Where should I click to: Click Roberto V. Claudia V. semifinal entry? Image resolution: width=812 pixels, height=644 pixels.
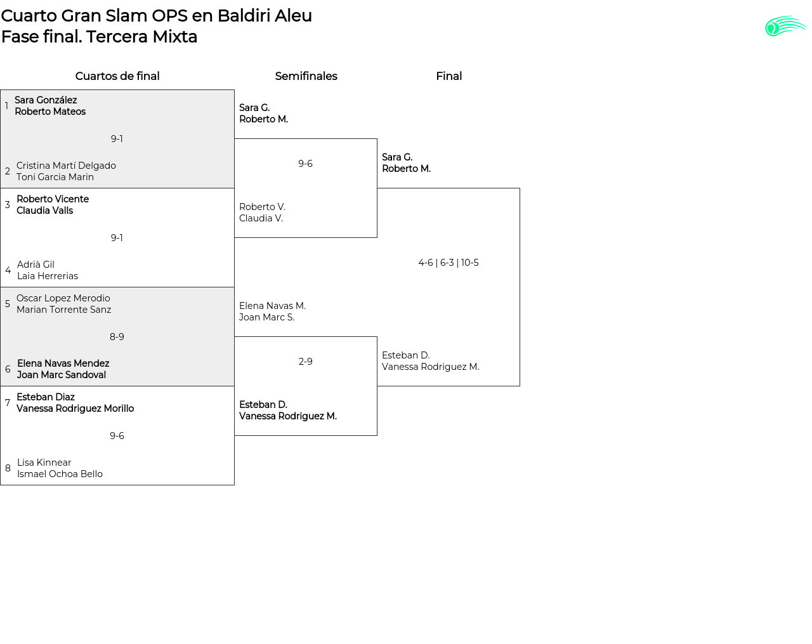click(x=262, y=213)
